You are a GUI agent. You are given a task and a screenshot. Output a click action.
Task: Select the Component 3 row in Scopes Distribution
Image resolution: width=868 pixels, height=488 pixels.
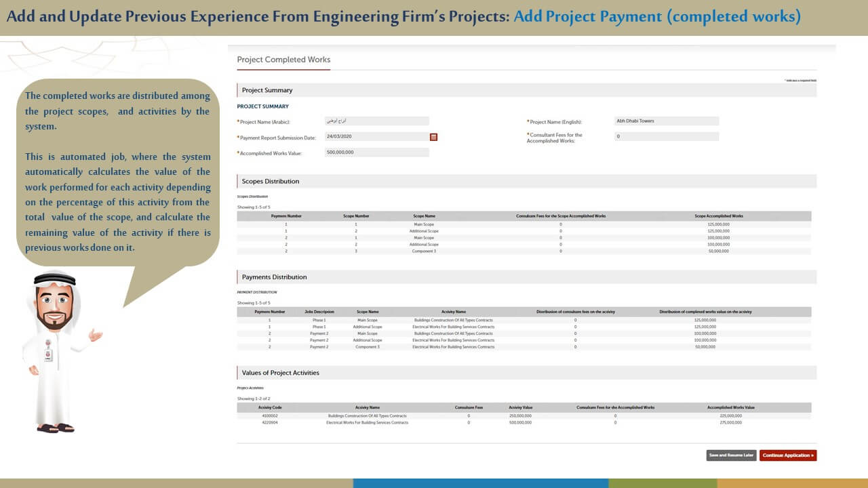pos(424,251)
